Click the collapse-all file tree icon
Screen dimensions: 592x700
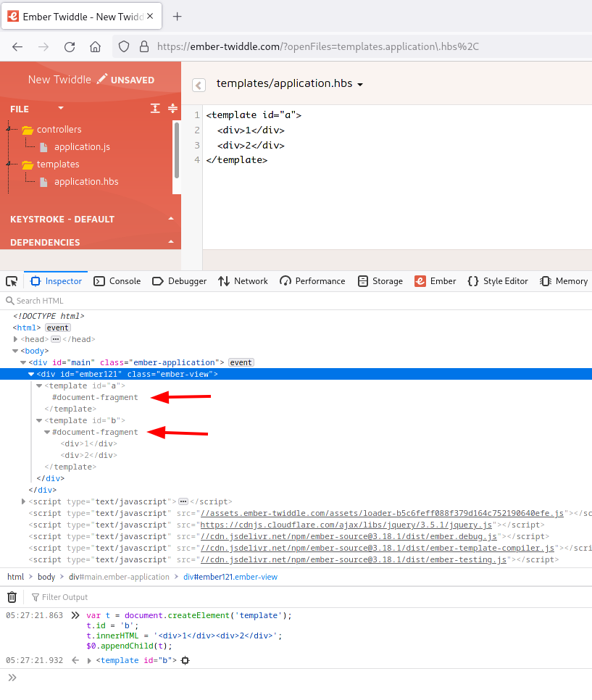(172, 108)
